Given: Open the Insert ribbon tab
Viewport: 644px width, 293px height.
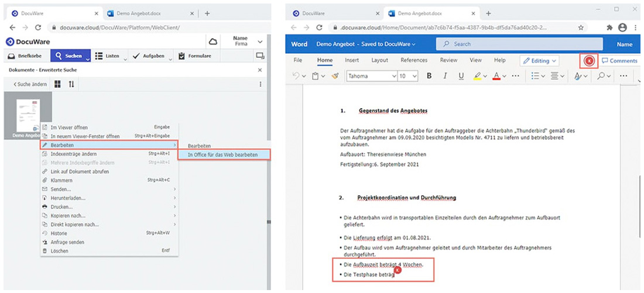Looking at the screenshot, I should (352, 60).
